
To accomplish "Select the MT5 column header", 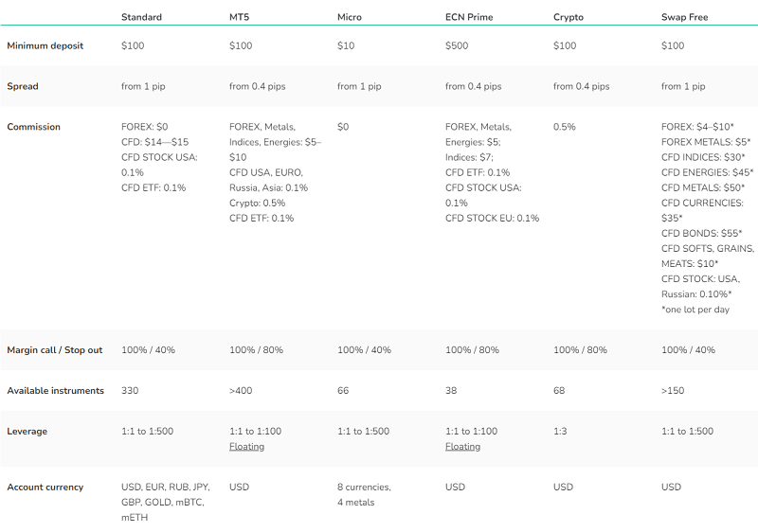I will [240, 17].
